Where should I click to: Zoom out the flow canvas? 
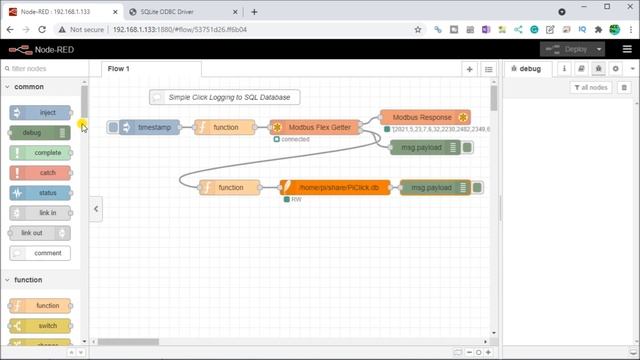(469, 352)
